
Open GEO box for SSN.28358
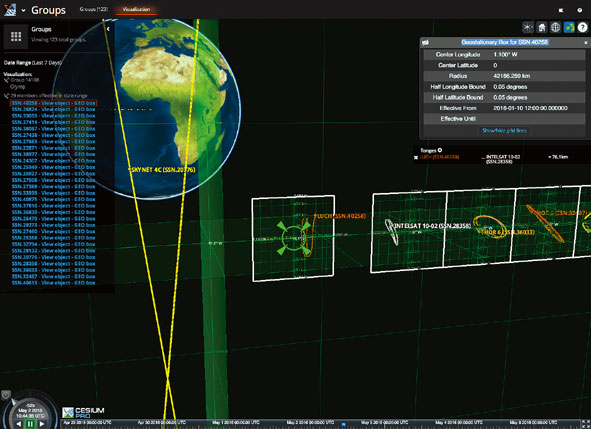point(85,264)
